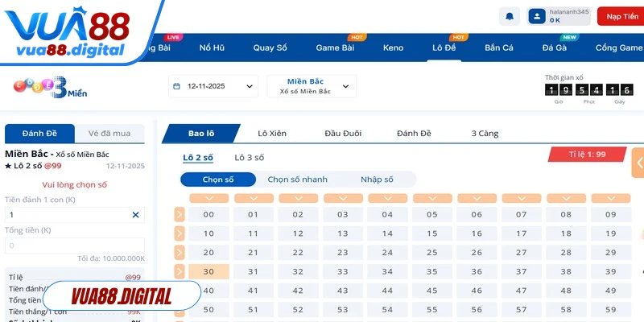Click the orange side panel arrow
Screen dimensions: 644x322
coord(639,163)
